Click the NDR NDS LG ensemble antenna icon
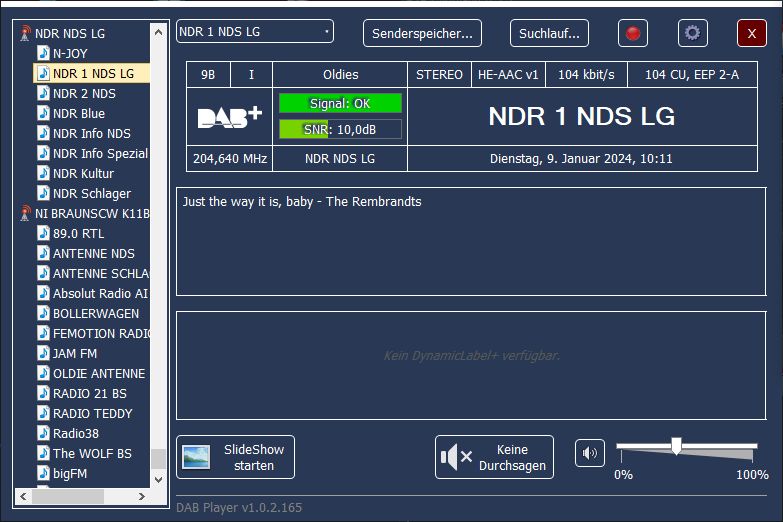The image size is (783, 522). pyautogui.click(x=25, y=33)
